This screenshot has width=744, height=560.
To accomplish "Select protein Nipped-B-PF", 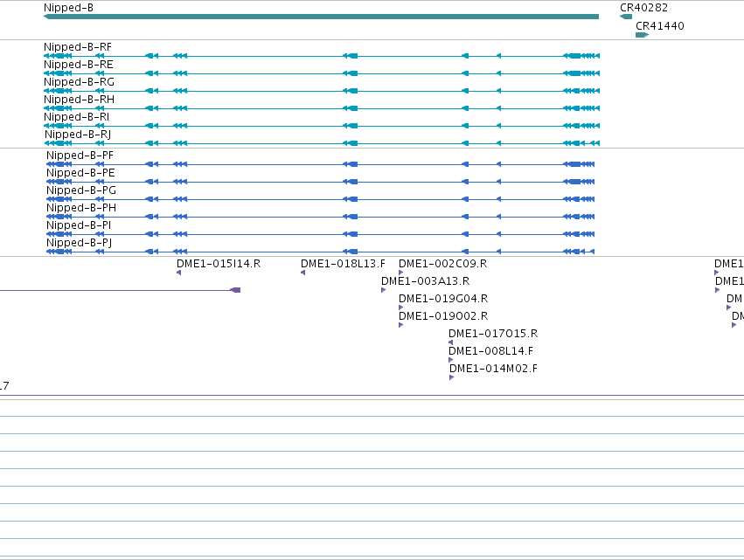I will tap(320, 164).
